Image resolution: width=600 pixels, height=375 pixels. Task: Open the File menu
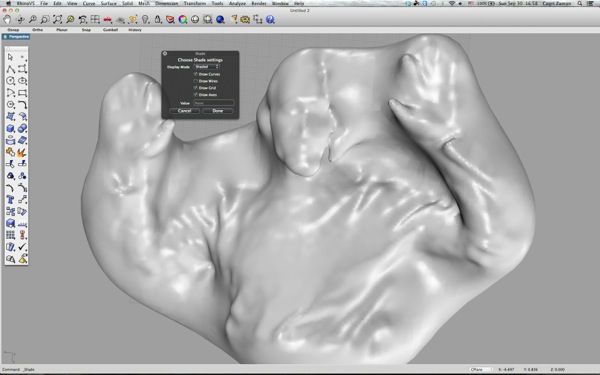(x=44, y=3)
